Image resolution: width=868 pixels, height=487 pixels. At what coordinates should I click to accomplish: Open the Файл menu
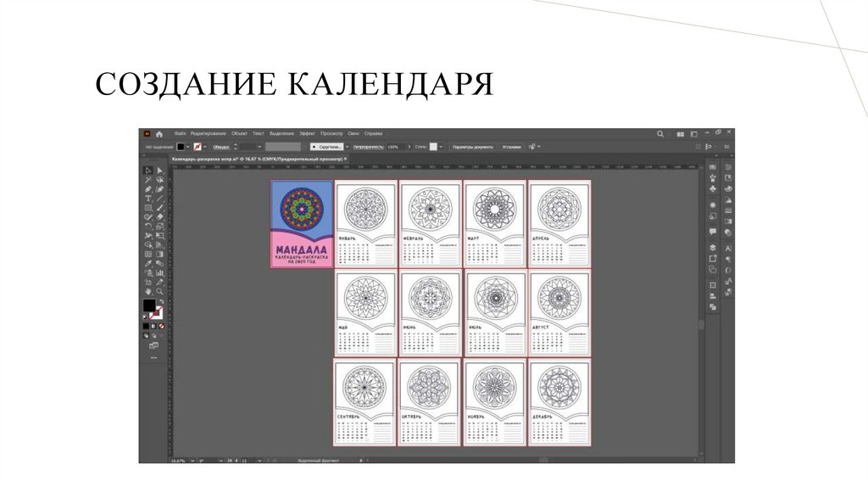tap(180, 133)
